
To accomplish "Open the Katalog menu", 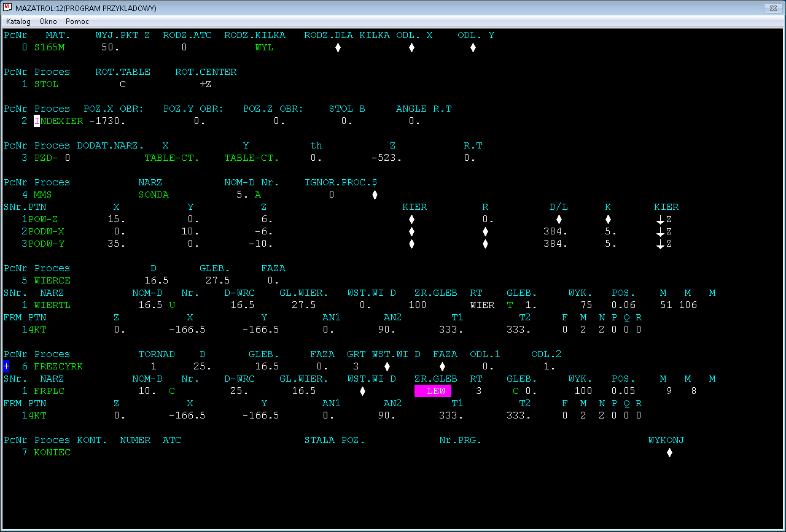I will click(x=18, y=21).
